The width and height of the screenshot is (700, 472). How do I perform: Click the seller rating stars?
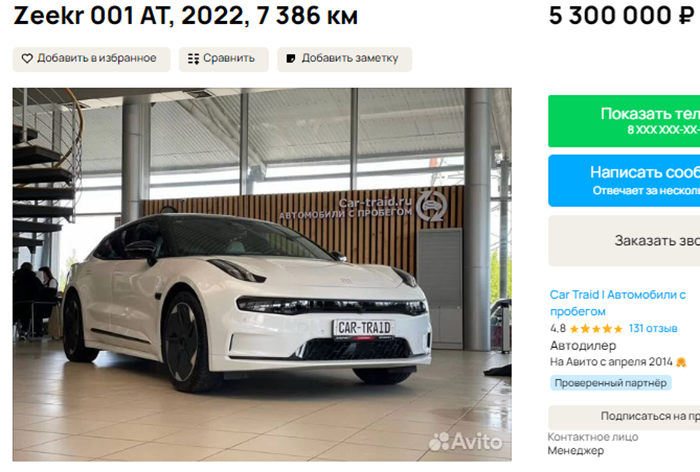coord(596,329)
